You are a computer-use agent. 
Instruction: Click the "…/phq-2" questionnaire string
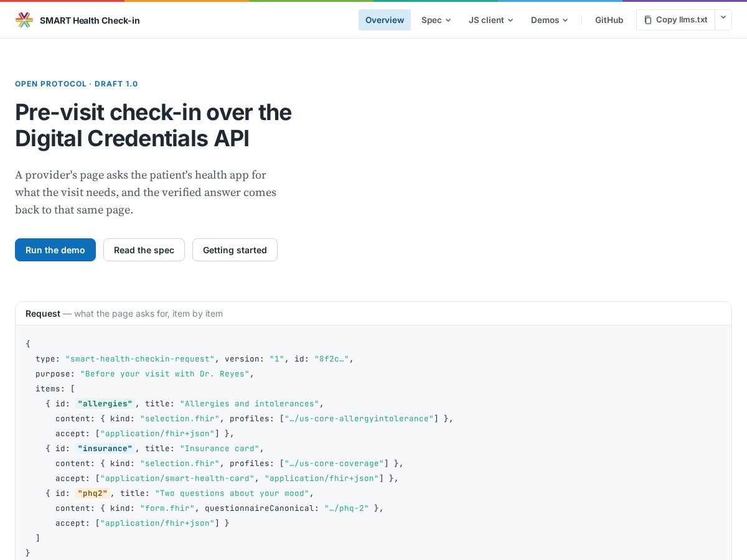pyautogui.click(x=347, y=508)
